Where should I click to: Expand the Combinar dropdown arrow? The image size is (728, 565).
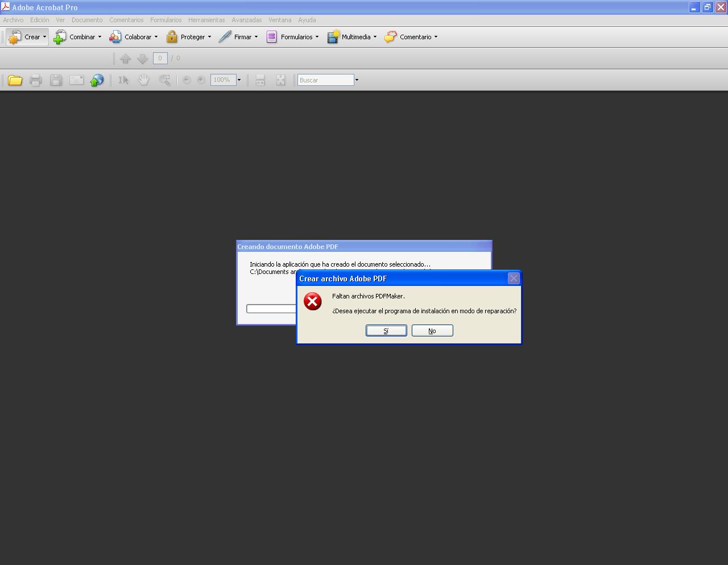point(100,37)
